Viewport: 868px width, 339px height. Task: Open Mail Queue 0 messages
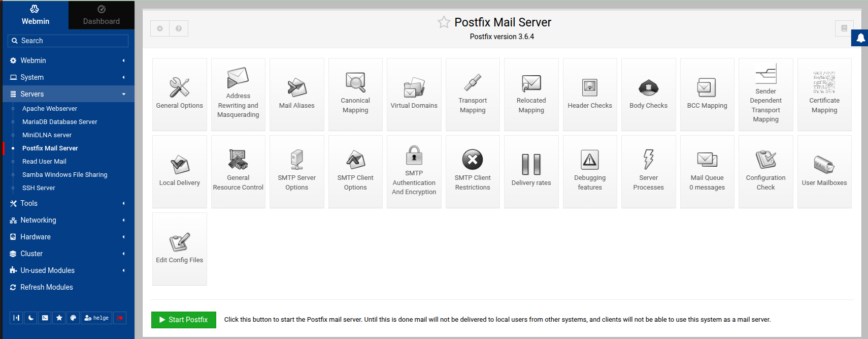click(707, 171)
